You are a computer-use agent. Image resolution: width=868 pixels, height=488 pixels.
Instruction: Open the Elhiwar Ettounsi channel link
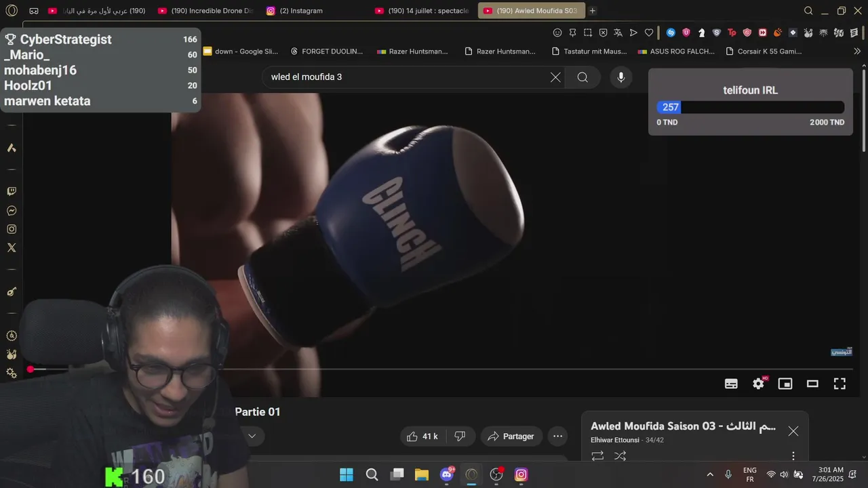616,440
